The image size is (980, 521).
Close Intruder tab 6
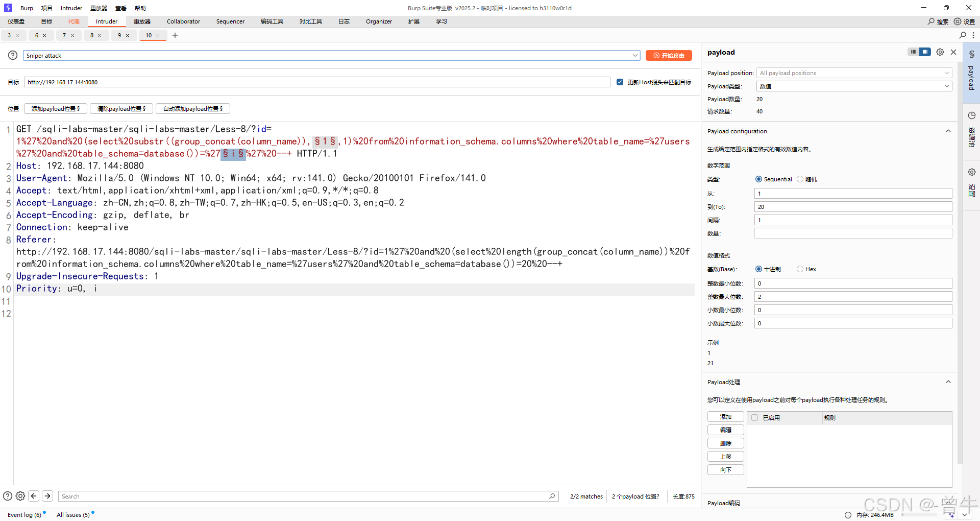pyautogui.click(x=45, y=35)
